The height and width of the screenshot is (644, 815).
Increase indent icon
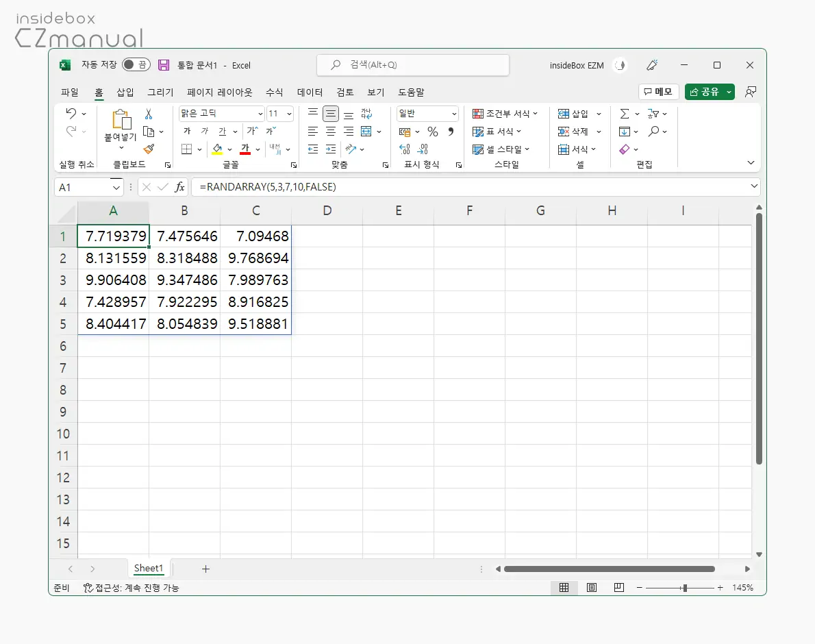pos(331,149)
